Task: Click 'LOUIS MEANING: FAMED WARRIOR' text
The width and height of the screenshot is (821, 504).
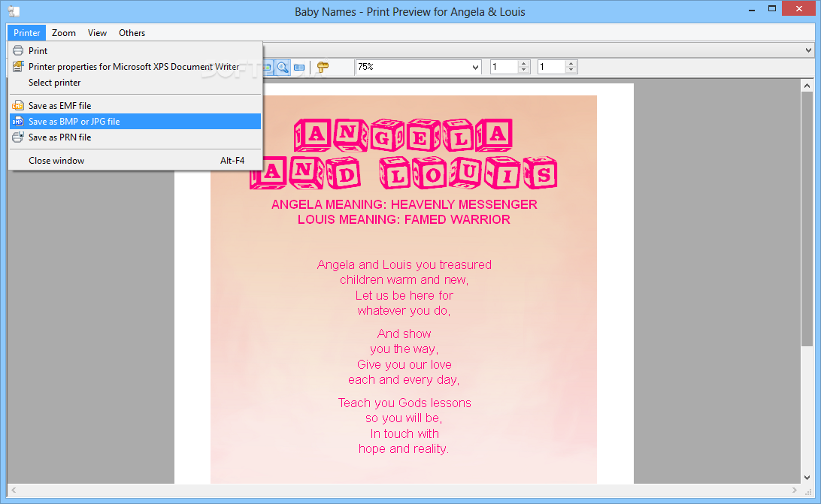Action: [x=404, y=220]
